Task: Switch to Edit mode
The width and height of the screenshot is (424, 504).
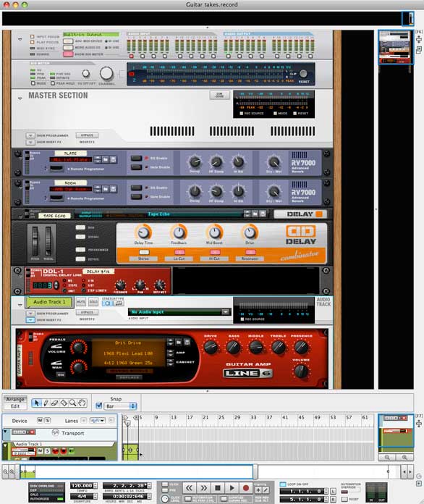Action: pos(15,406)
